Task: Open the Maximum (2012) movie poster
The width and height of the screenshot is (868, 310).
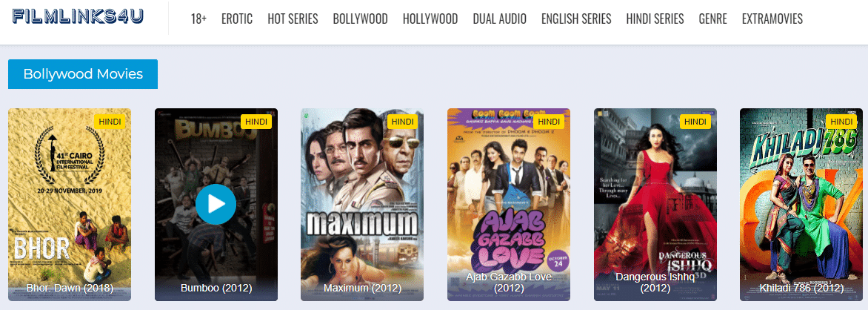Action: pos(362,205)
